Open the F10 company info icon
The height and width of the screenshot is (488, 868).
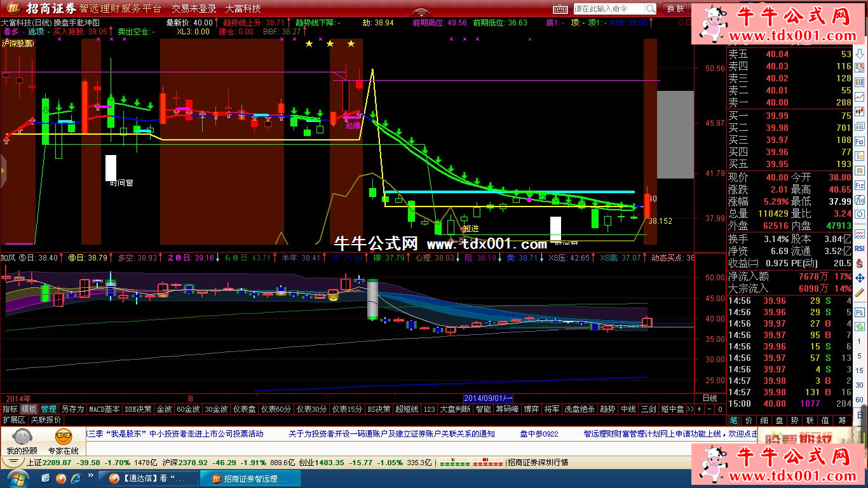click(860, 142)
